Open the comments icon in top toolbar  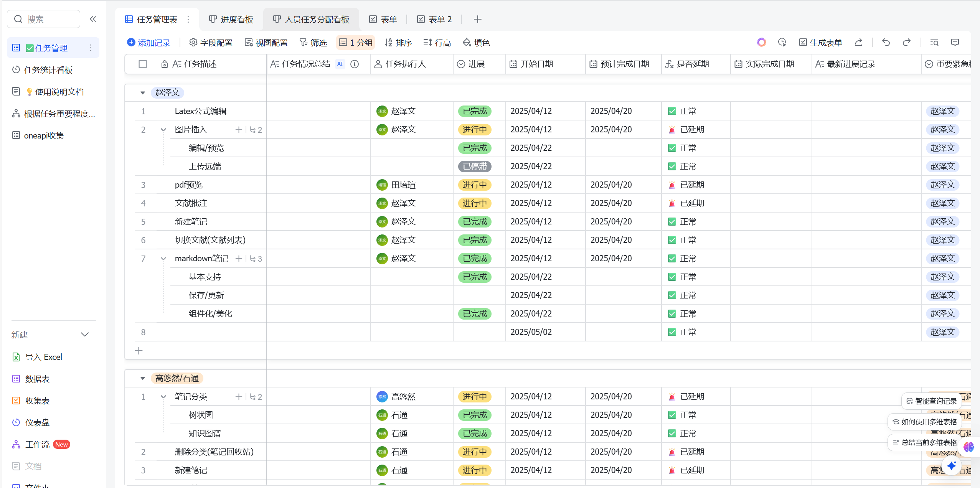tap(955, 43)
